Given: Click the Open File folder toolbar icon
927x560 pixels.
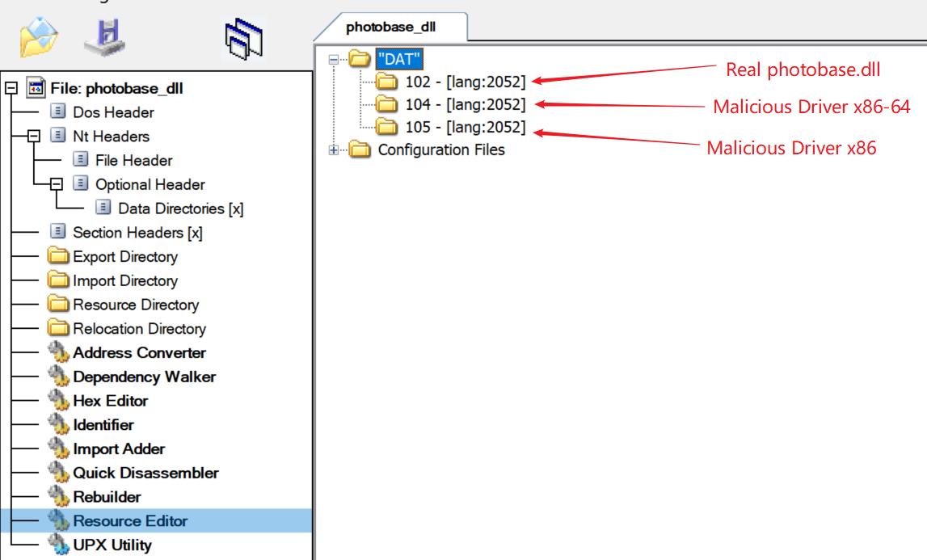Looking at the screenshot, I should 39,36.
